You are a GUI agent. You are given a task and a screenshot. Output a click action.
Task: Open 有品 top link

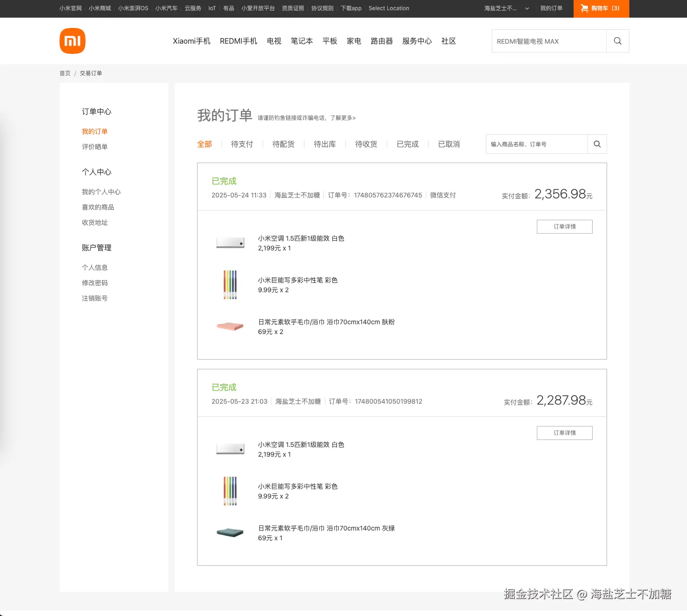[229, 8]
